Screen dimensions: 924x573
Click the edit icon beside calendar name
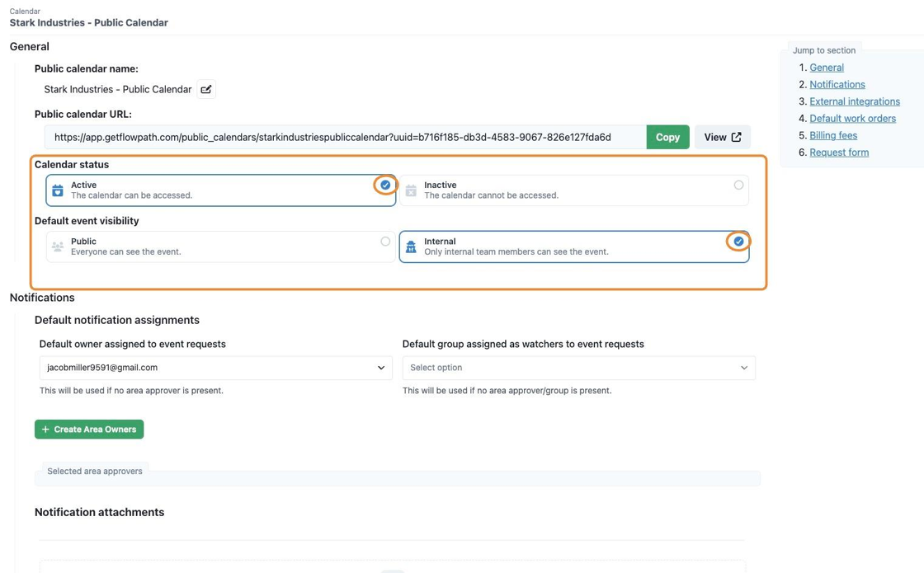(205, 90)
